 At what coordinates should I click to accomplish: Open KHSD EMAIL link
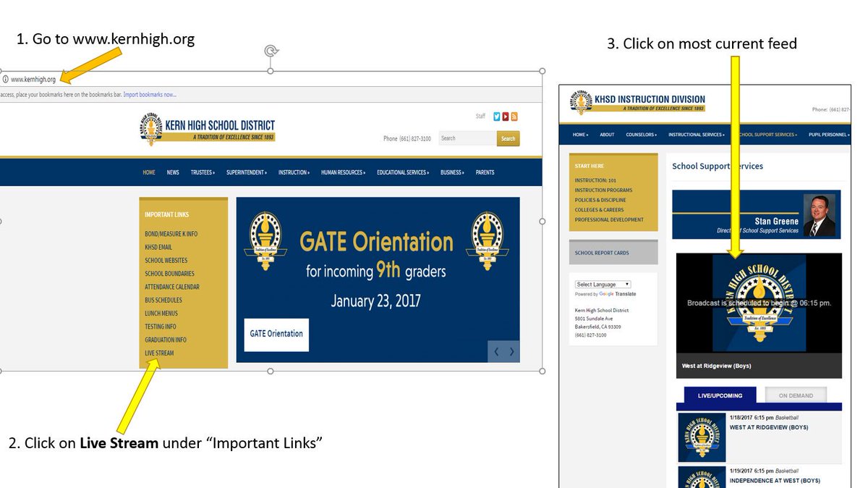tap(158, 248)
